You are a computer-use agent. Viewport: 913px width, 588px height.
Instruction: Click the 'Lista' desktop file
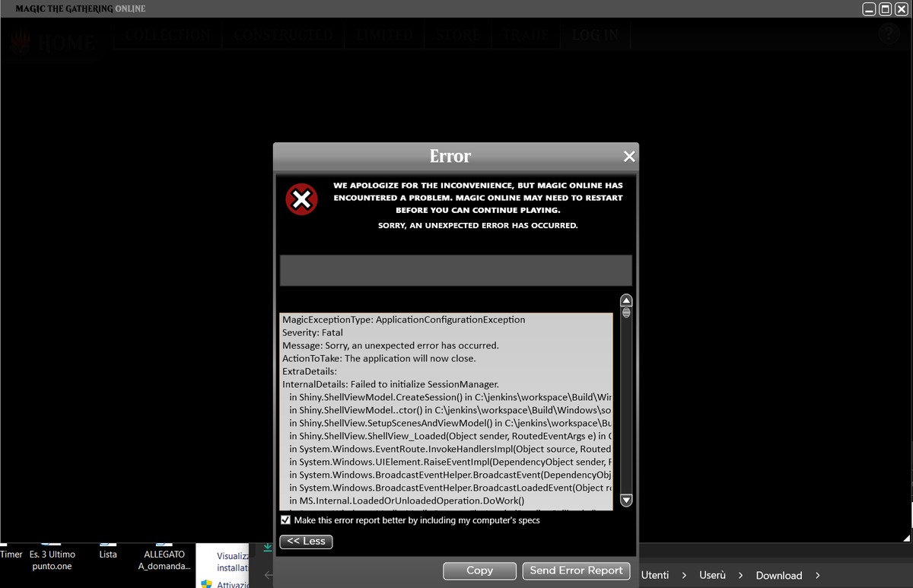tap(108, 553)
